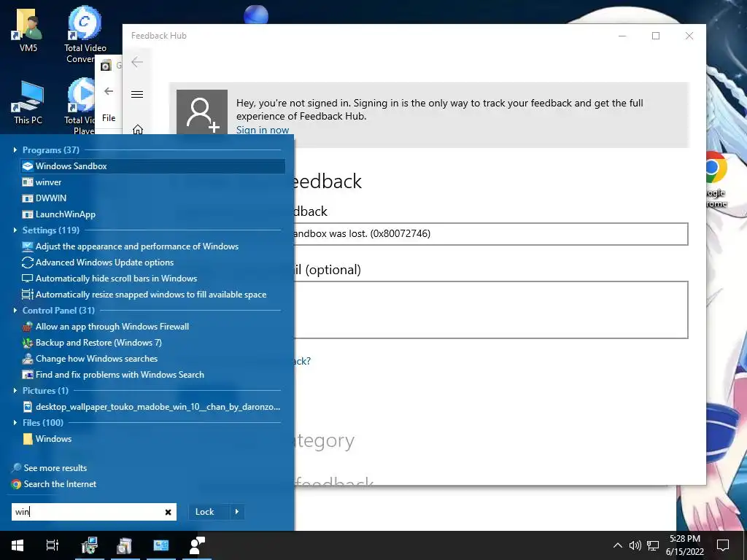Open Automatically resize snapped windows setting
This screenshot has width=747, height=560.
pyautogui.click(x=144, y=295)
